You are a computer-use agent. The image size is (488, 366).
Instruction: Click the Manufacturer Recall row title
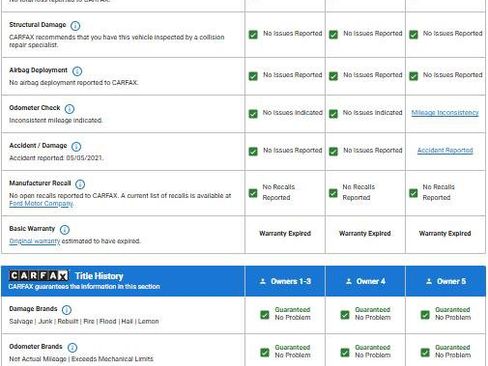40,183
